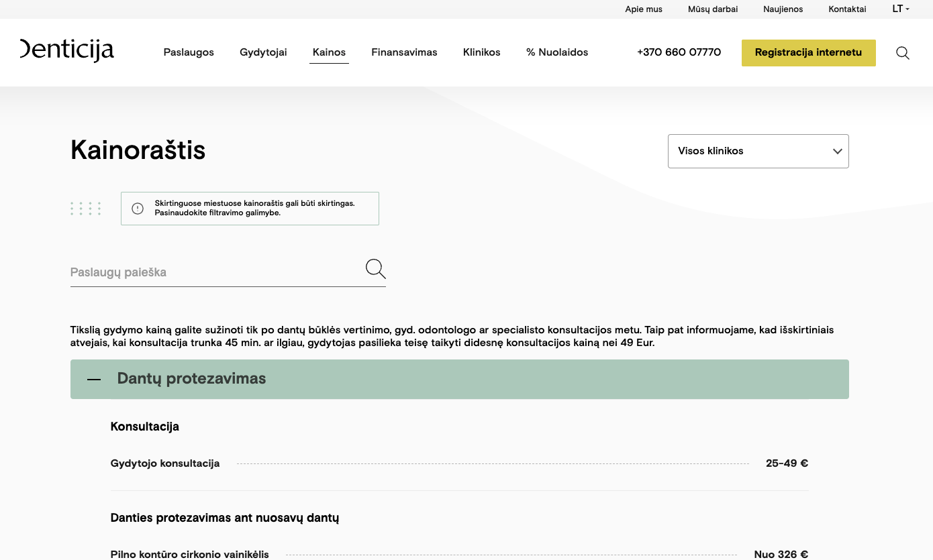Image resolution: width=933 pixels, height=560 pixels.
Task: Open the Paslaugos menu
Action: [189, 52]
